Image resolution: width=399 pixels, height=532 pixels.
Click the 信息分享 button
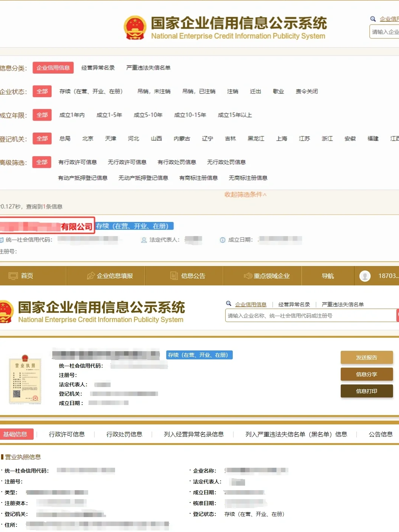[366, 374]
